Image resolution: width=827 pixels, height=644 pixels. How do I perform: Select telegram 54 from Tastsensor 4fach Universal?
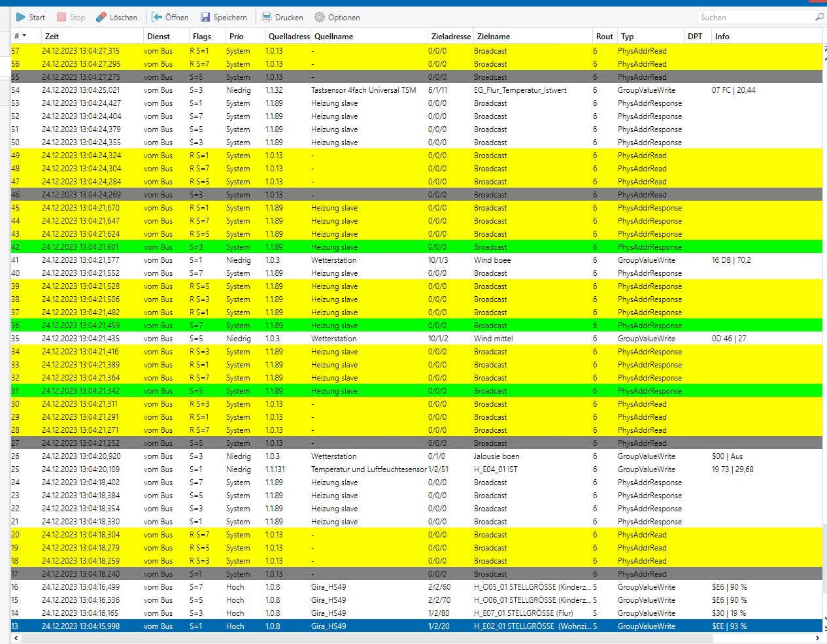(363, 90)
